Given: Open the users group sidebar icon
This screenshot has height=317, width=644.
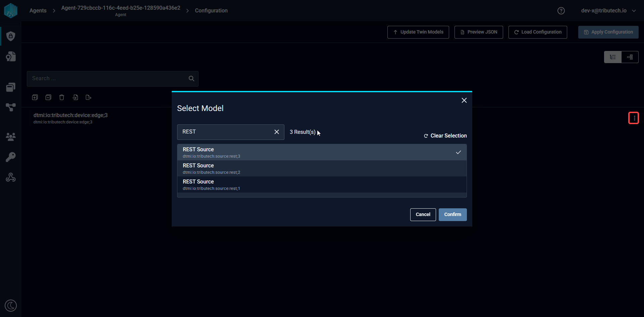Looking at the screenshot, I should (11, 137).
